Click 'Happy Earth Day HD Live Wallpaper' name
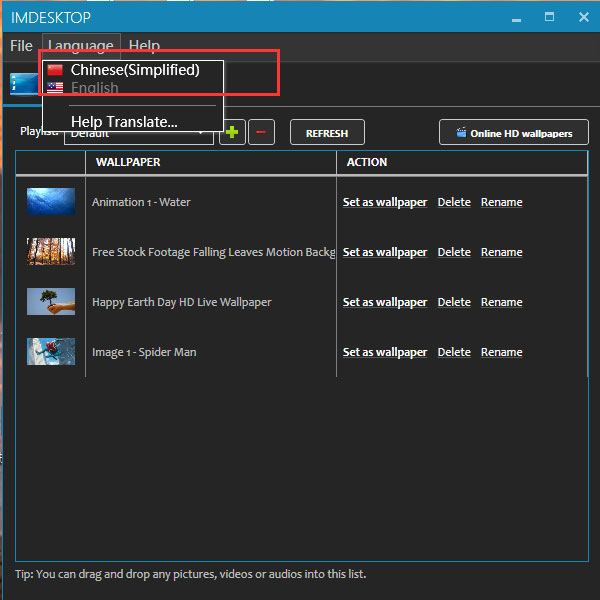The width and height of the screenshot is (600, 600). [x=182, y=302]
